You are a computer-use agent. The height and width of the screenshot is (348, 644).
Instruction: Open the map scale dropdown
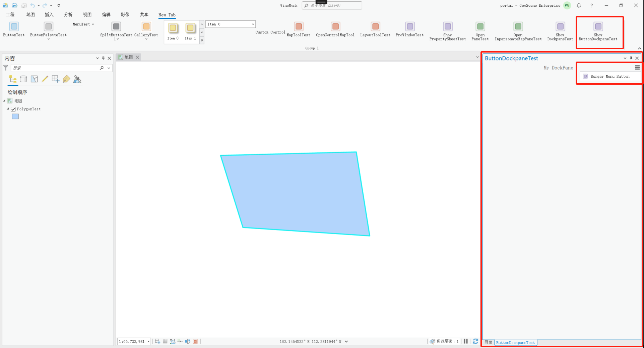(x=148, y=342)
